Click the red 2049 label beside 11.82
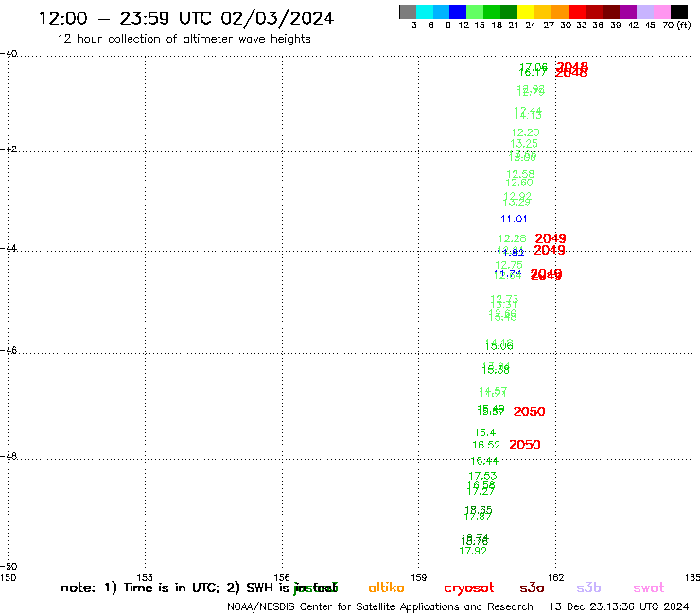This screenshot has width=700, height=615. 550,250
